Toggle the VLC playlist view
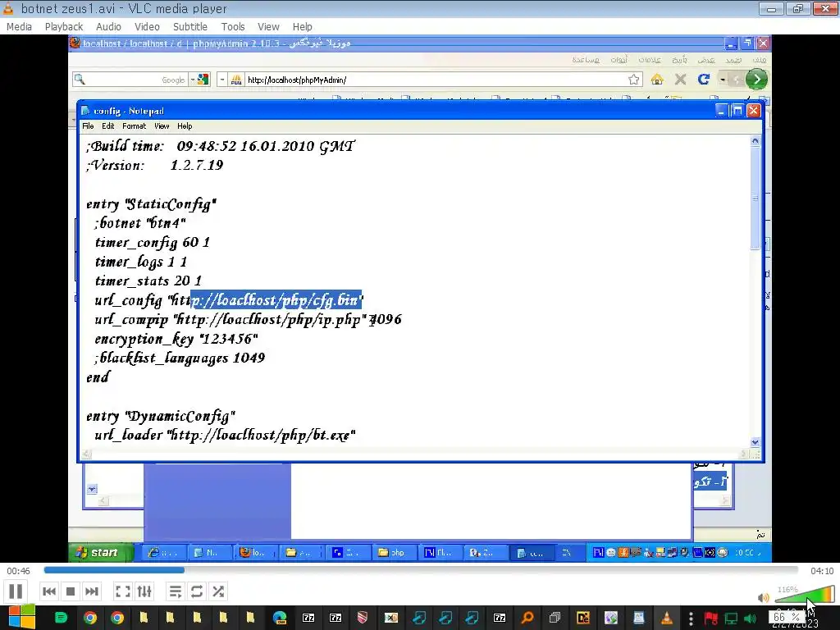The width and height of the screenshot is (840, 630). (x=176, y=591)
